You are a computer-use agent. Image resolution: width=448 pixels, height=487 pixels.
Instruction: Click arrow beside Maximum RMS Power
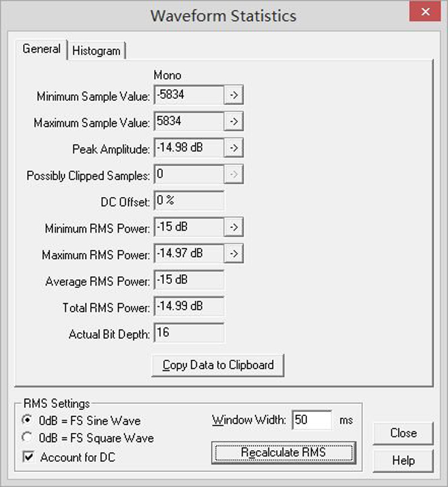coord(234,254)
